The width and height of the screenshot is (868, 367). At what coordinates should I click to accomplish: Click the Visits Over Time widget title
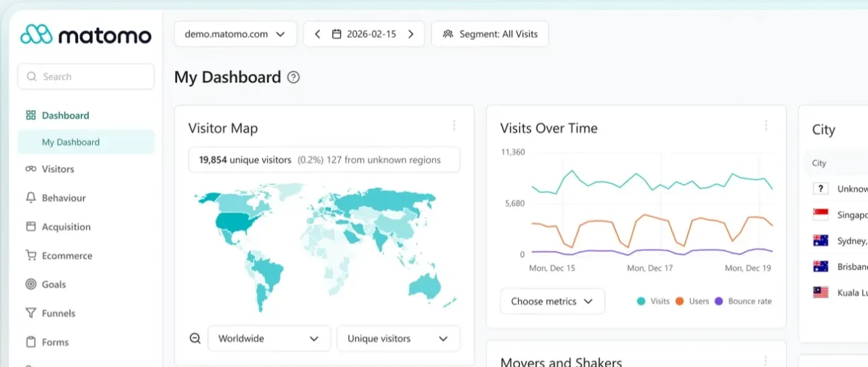tap(549, 128)
